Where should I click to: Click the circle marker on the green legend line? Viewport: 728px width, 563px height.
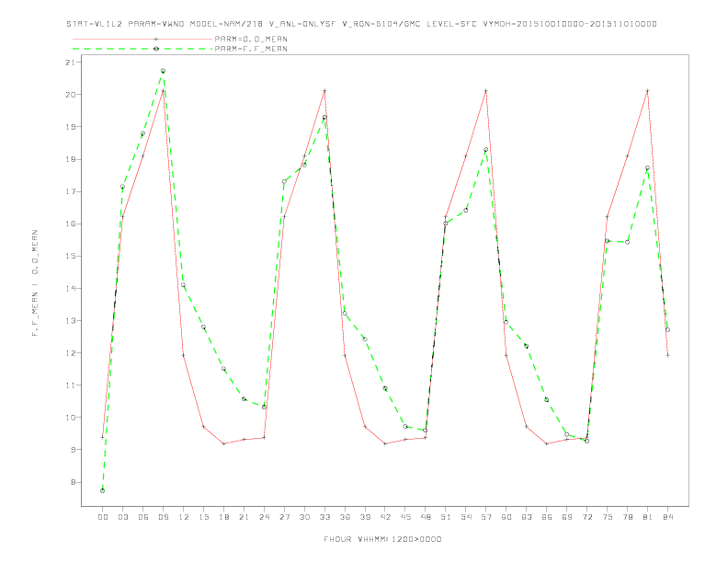click(156, 49)
